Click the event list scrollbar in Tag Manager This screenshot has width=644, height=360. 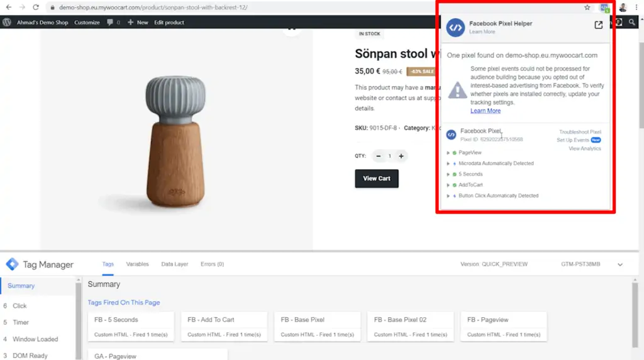tap(78, 320)
